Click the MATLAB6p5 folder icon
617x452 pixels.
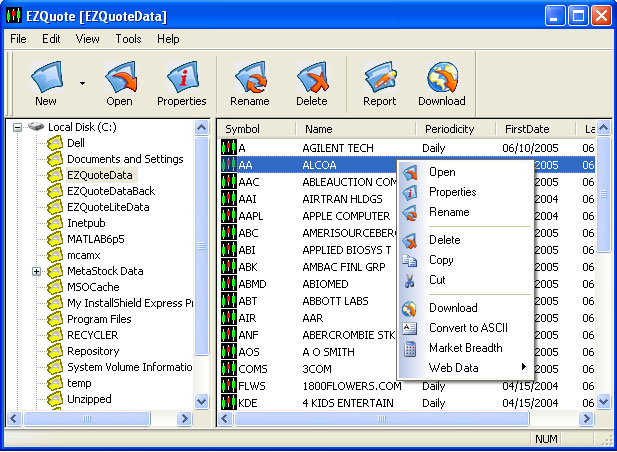click(55, 240)
